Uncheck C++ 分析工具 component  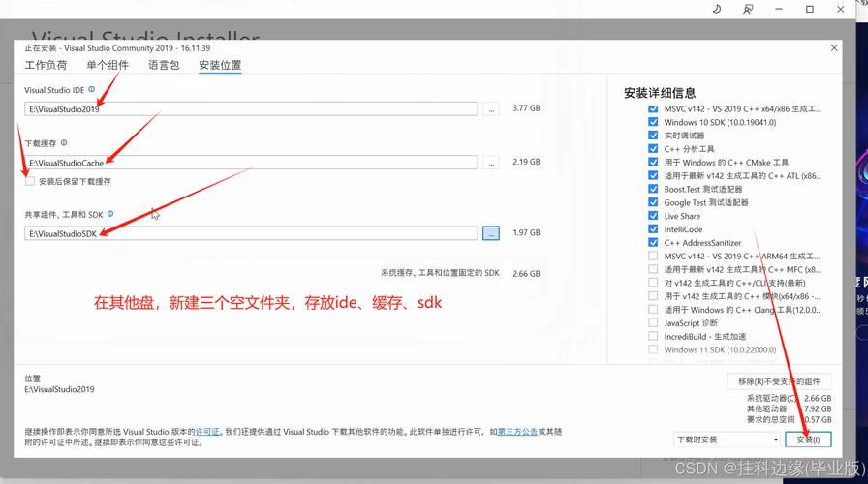tap(653, 148)
